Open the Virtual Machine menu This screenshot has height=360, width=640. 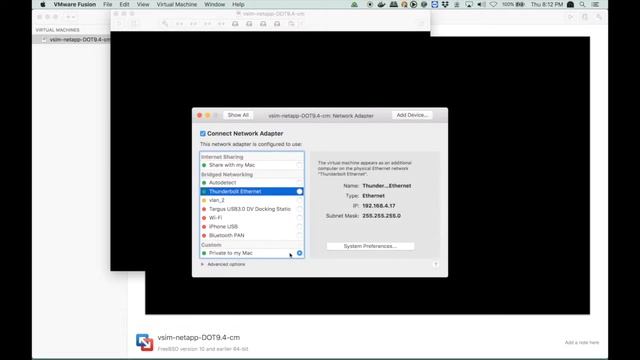[177, 4]
